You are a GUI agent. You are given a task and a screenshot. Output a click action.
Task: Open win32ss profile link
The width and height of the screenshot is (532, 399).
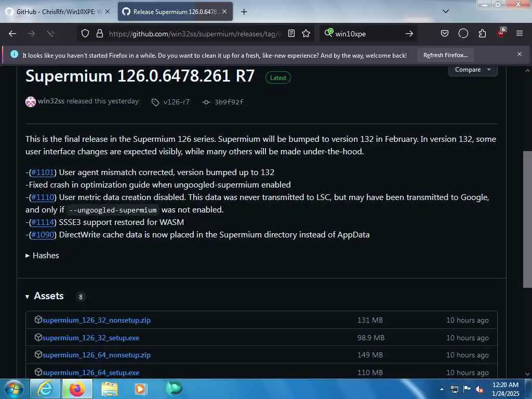tap(51, 101)
